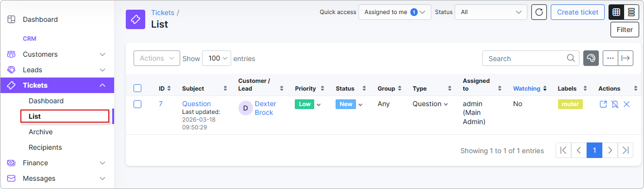Click the Create ticket button

tap(578, 12)
